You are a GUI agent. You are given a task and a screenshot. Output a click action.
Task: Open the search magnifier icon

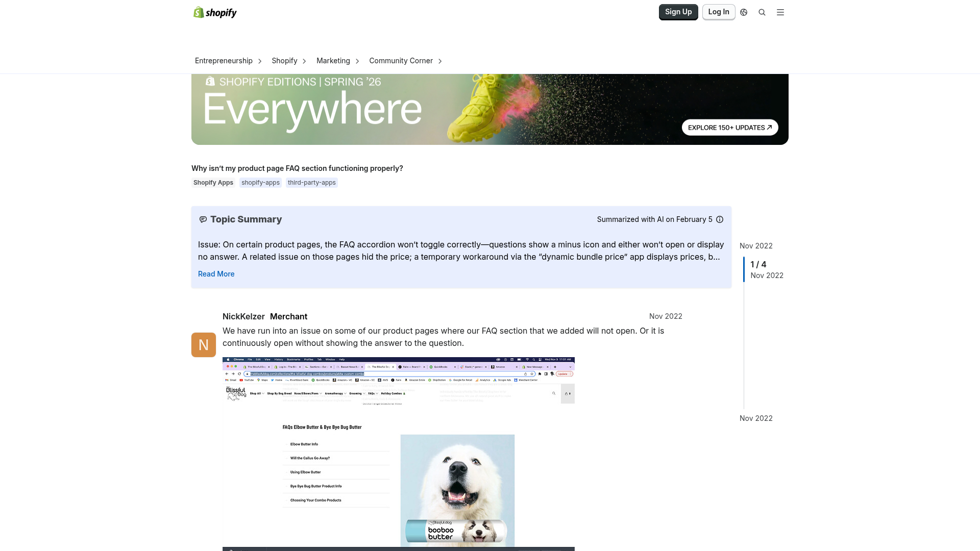[762, 12]
